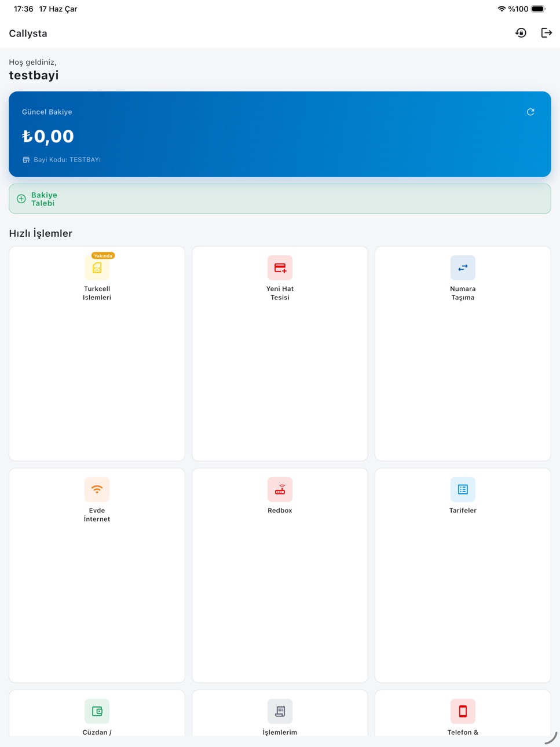Open Cüzdan wallet icon
560x747 pixels.
pos(97,711)
